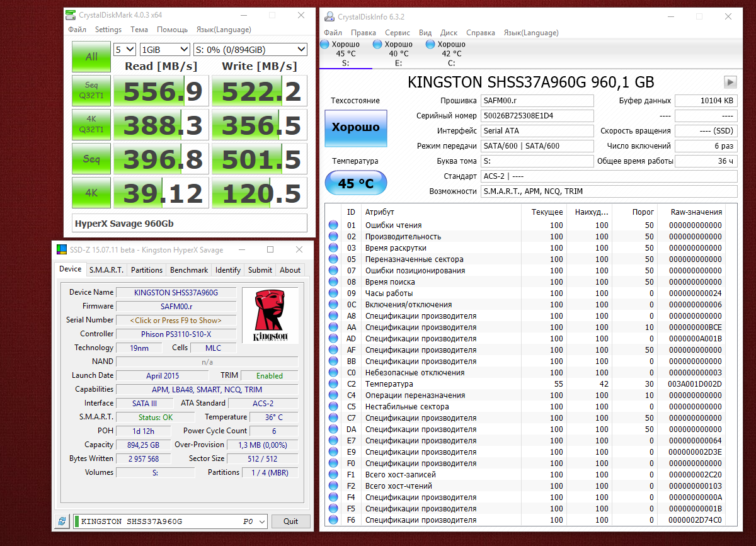The width and height of the screenshot is (756, 546).
Task: Select the E: drive status orb at 40 °C
Action: (377, 44)
